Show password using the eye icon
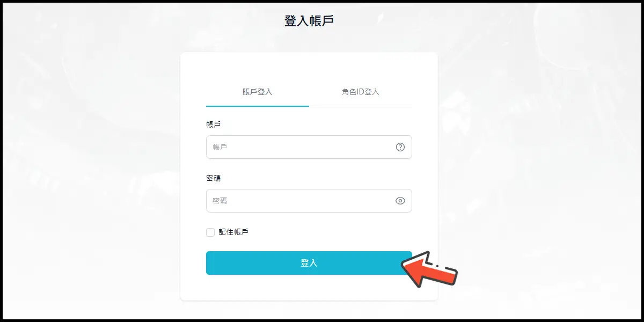Viewport: 644px width, 322px height. [400, 201]
